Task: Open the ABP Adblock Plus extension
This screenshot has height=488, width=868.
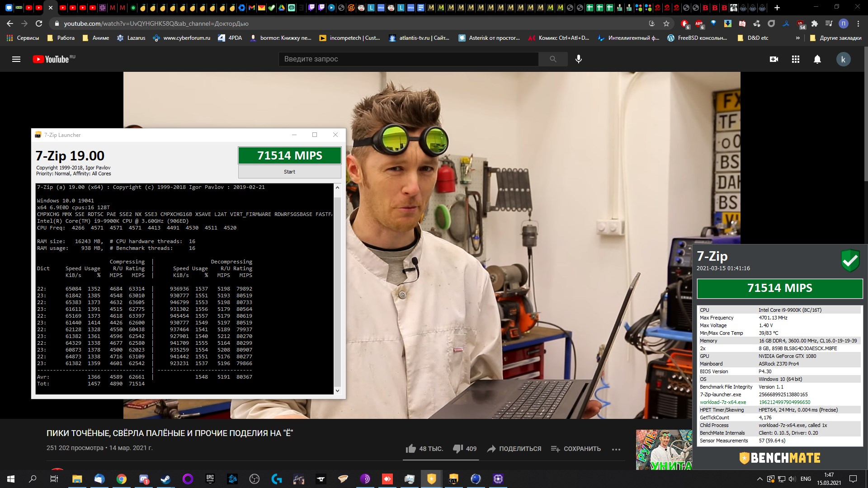Action: (x=699, y=23)
